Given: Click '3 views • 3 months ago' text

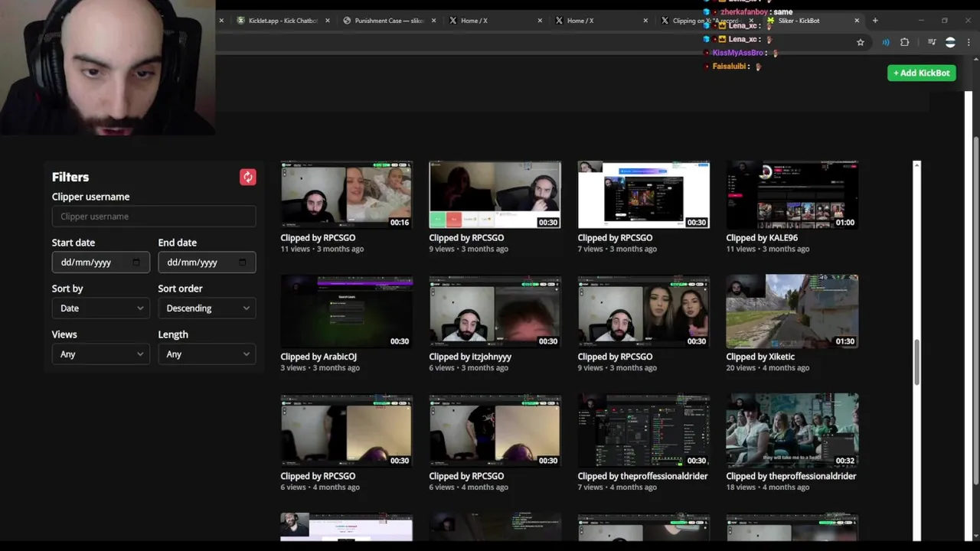Looking at the screenshot, I should point(320,368).
